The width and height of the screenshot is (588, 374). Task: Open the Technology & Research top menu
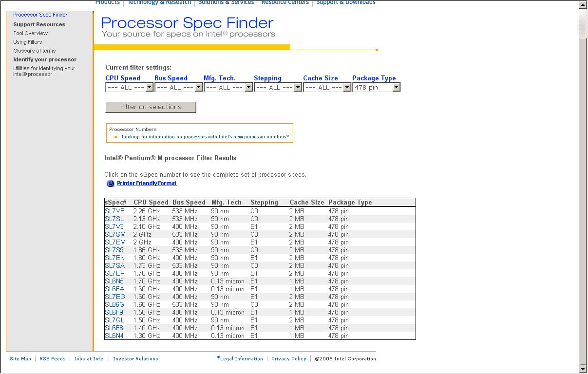pos(159,2)
